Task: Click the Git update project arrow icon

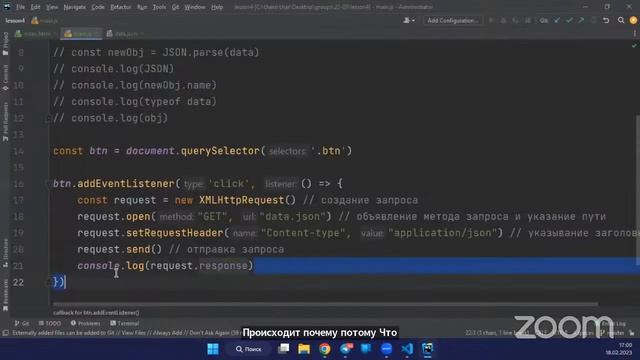Action: click(557, 20)
